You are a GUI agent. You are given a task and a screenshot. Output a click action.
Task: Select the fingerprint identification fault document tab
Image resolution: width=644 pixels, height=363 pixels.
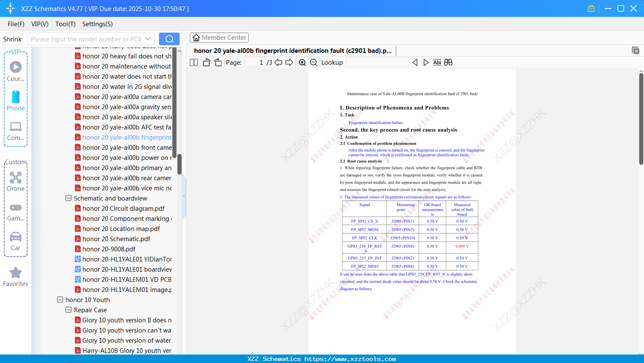point(293,51)
